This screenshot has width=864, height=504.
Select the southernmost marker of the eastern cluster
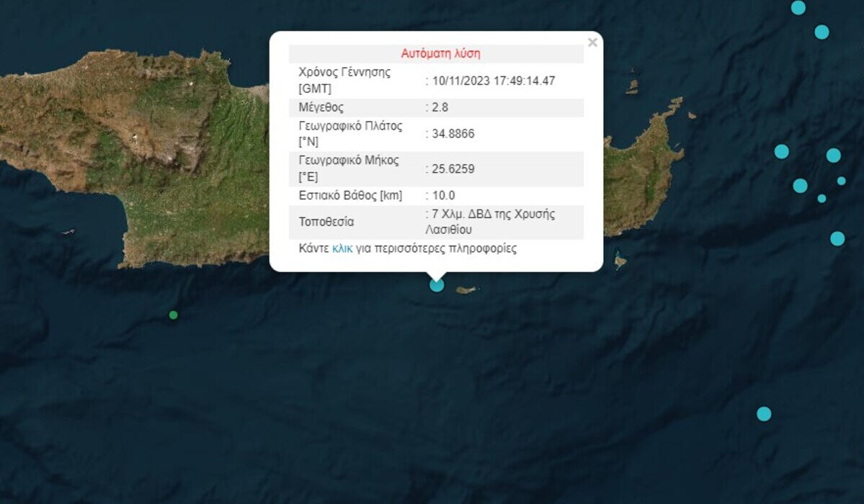click(x=837, y=238)
